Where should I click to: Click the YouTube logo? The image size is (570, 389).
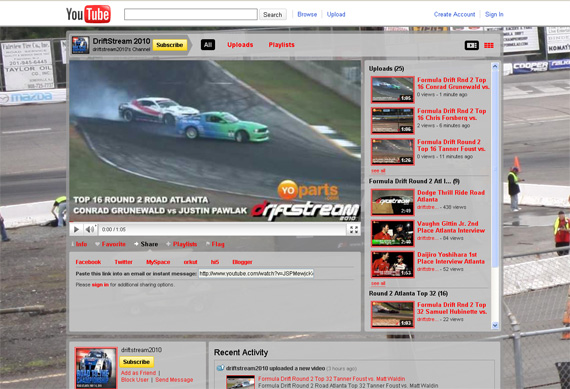[x=88, y=14]
